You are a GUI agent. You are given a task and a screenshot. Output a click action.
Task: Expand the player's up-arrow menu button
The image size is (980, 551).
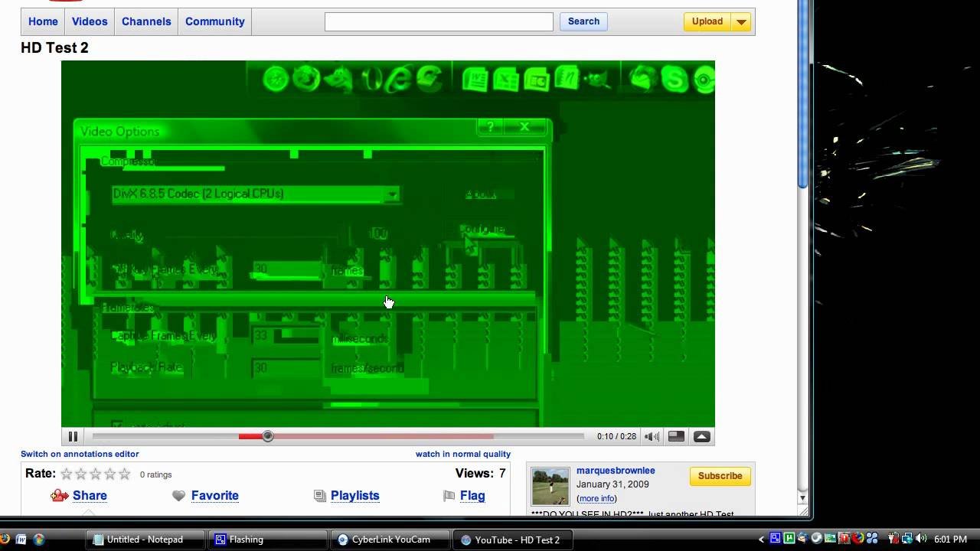702,437
